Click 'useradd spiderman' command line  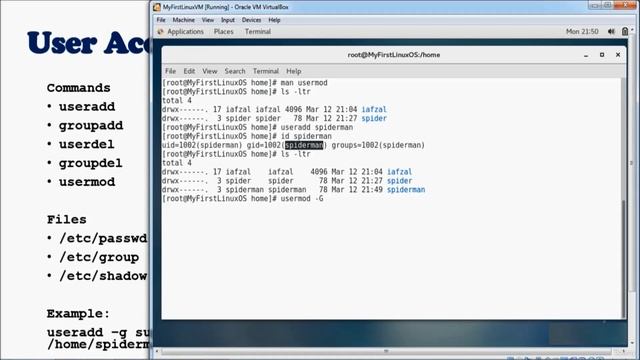(x=258, y=127)
